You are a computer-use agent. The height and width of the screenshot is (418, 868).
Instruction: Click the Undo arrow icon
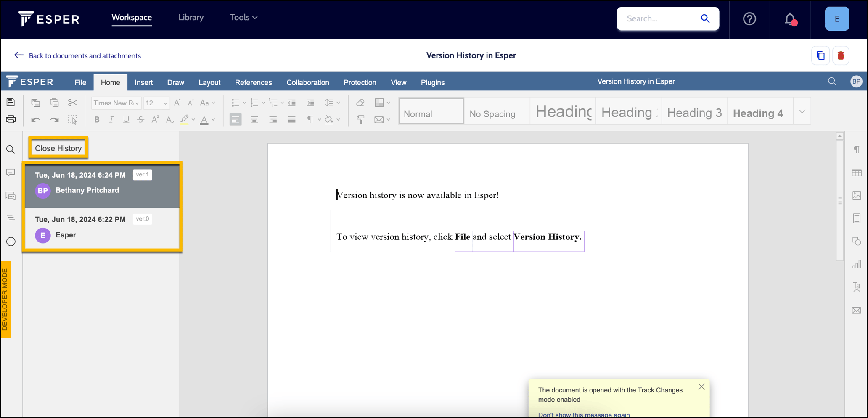[x=36, y=120]
